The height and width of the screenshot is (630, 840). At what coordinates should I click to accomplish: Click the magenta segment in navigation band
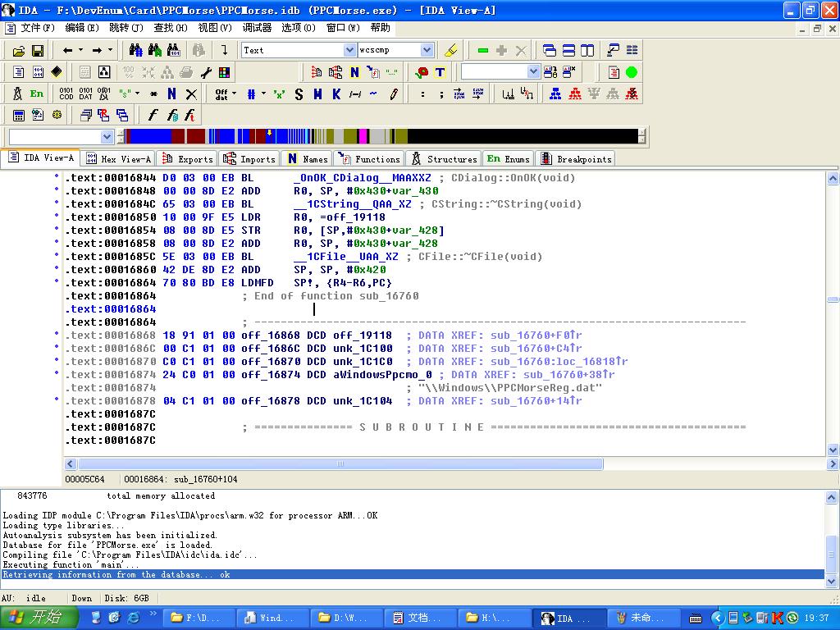363,136
